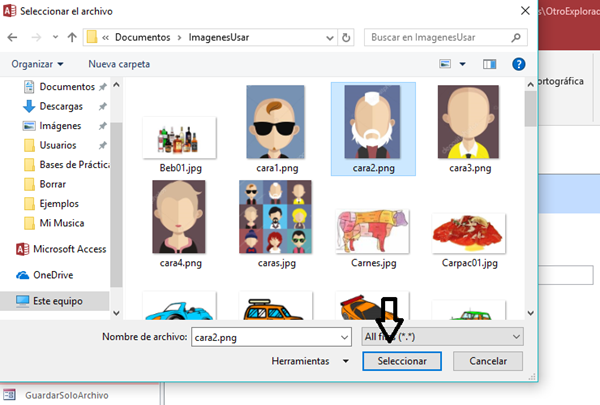Click the pin icon beside Descargas

[103, 106]
